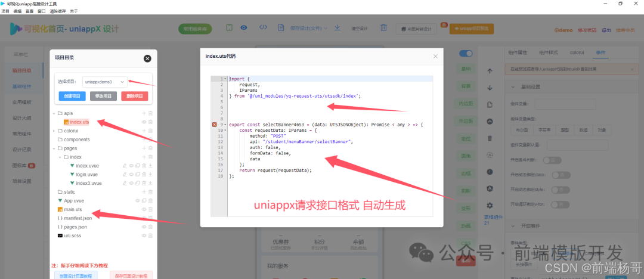Click the delete icon on the main.uts row
The height and width of the screenshot is (279, 644).
point(150,210)
